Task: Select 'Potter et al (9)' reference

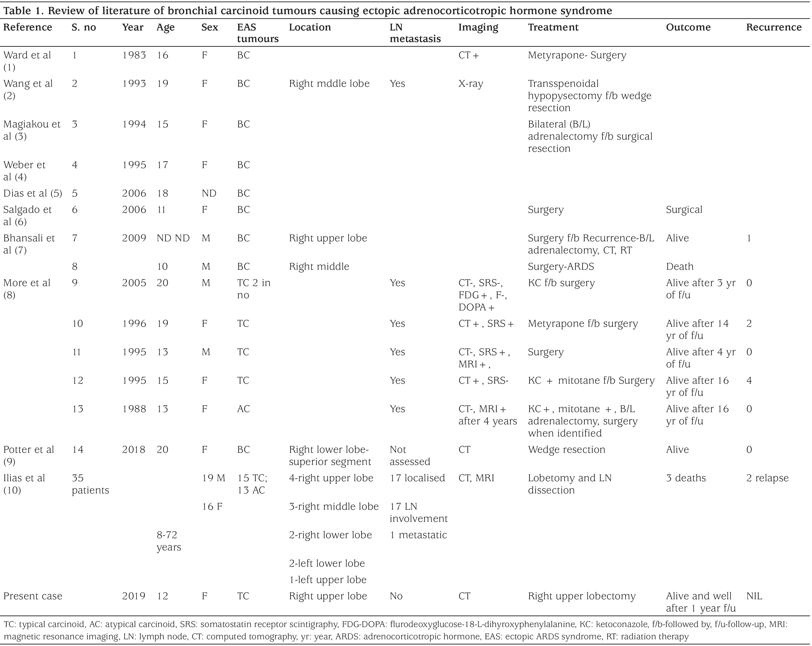Action: 29,456
